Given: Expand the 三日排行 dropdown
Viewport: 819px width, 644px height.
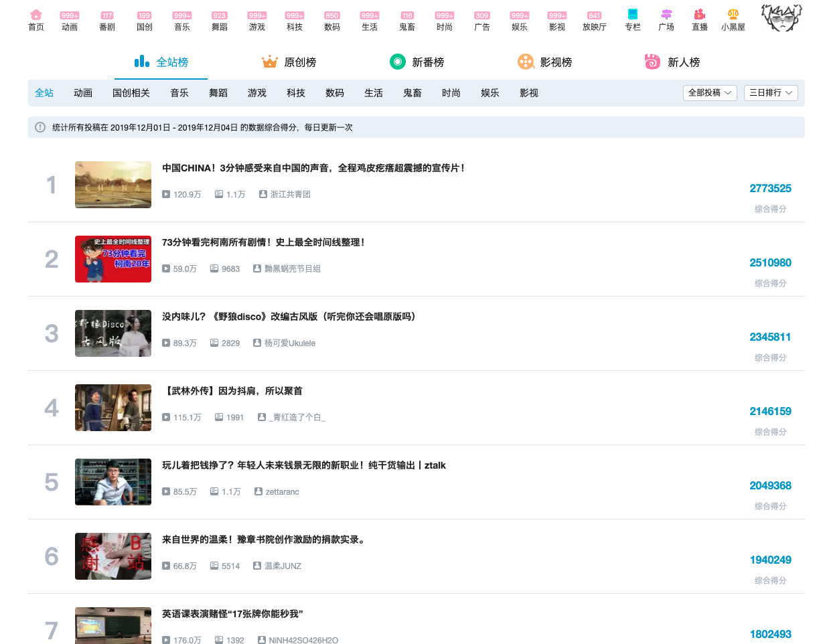Looking at the screenshot, I should 770,93.
